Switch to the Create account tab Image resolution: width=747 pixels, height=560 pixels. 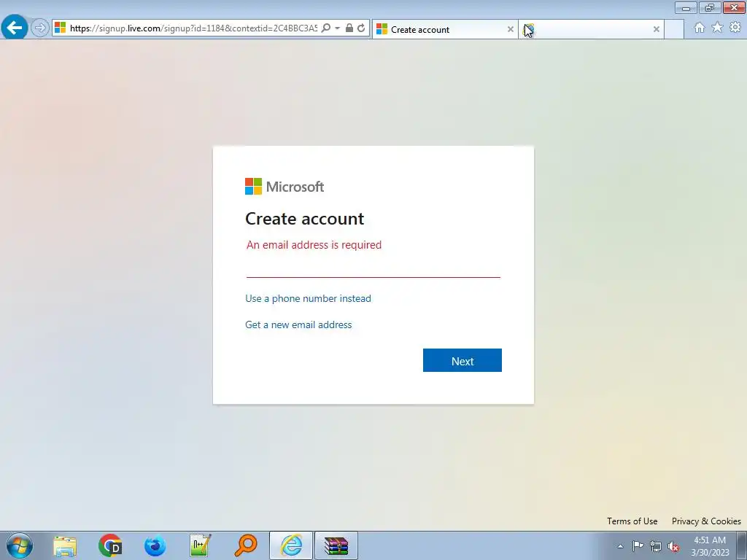click(x=444, y=29)
